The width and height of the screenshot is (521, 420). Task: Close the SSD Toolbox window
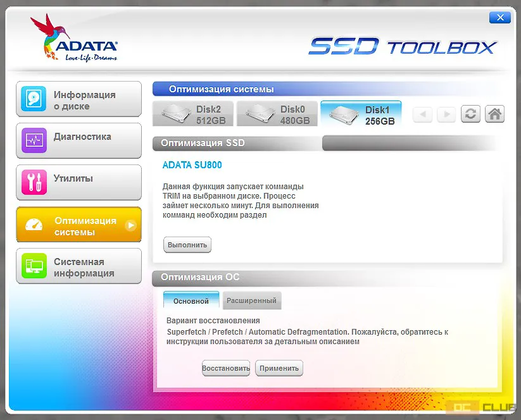pos(500,18)
